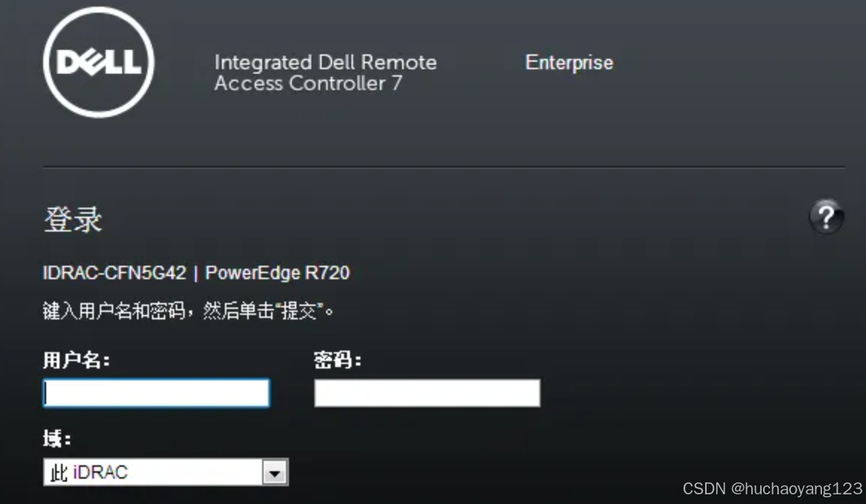Click the 域: domain label
Image resolution: width=866 pixels, height=504 pixels.
click(57, 439)
